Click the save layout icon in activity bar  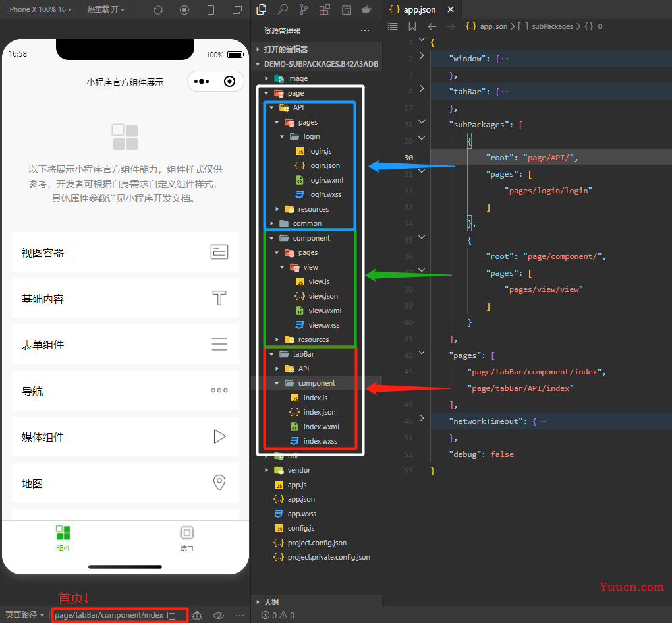[x=347, y=9]
